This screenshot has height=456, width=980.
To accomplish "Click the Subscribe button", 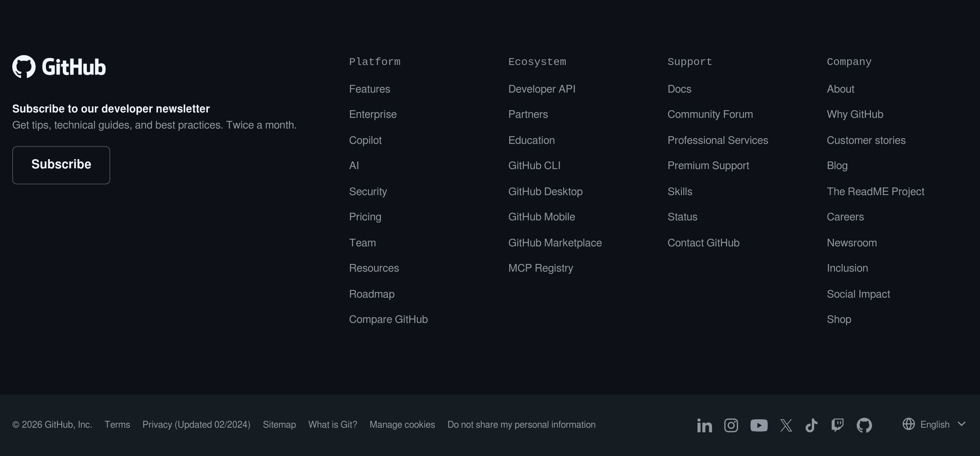I will [x=61, y=165].
